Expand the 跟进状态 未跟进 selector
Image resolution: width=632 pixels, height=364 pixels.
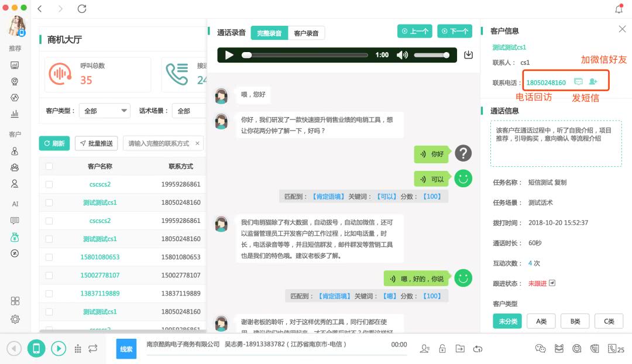[551, 282]
